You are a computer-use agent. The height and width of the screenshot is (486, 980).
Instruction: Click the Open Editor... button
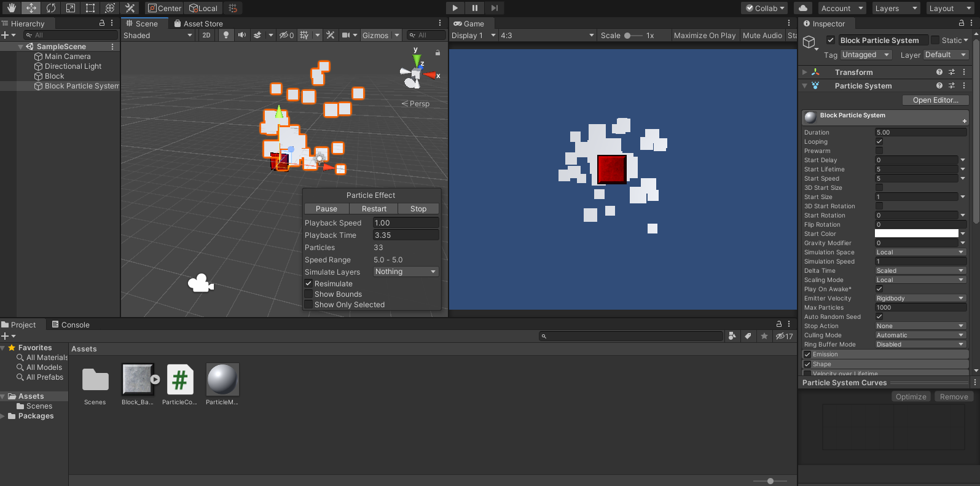pyautogui.click(x=935, y=100)
